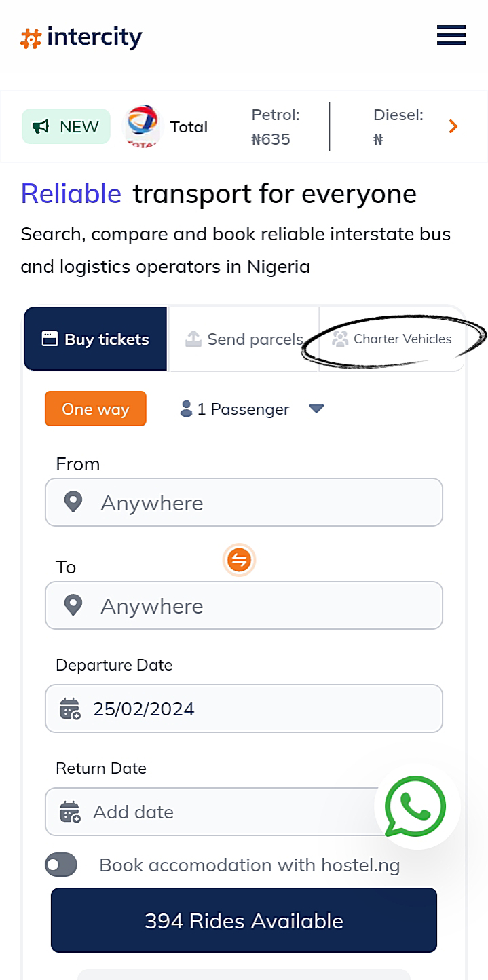This screenshot has width=488, height=980.
Task: Click the swap locations icon
Action: [239, 561]
